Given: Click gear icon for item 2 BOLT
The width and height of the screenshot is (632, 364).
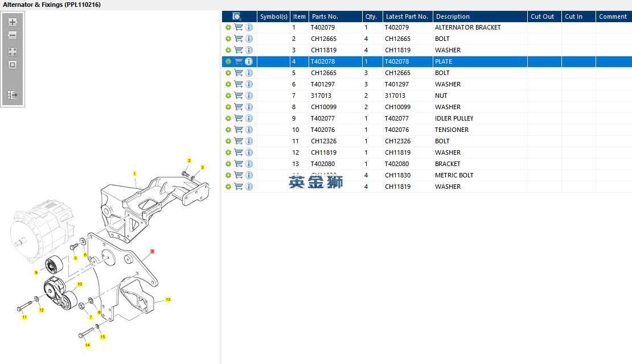Looking at the screenshot, I should click(228, 39).
